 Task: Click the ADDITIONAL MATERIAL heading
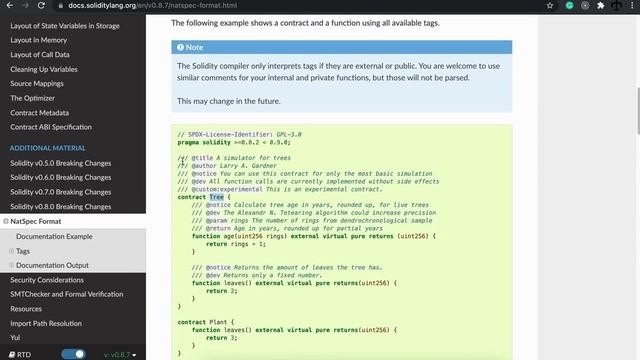click(x=47, y=148)
